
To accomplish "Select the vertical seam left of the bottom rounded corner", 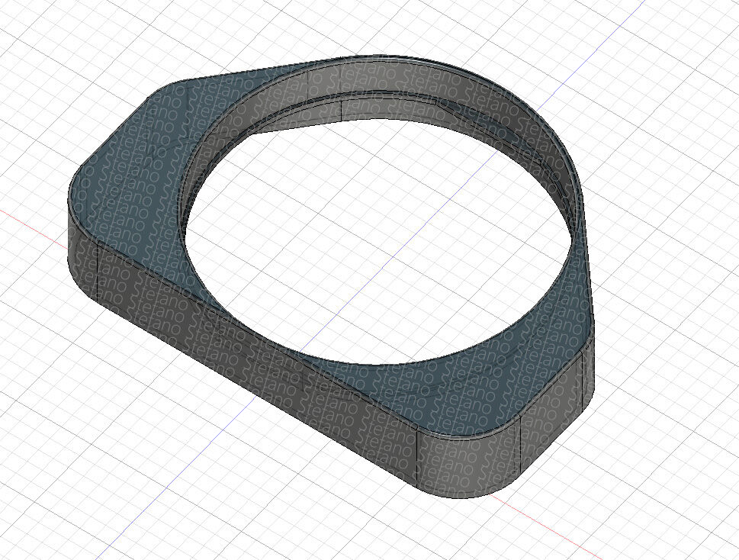I will [x=419, y=458].
